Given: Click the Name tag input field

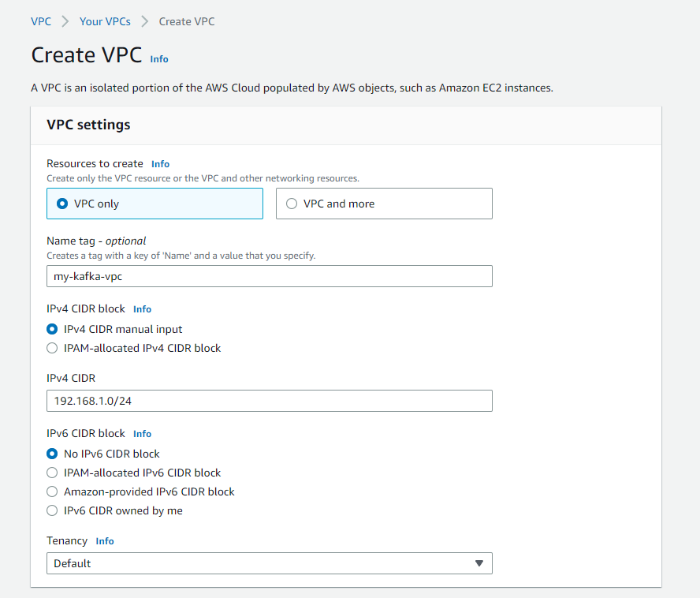Looking at the screenshot, I should [x=269, y=276].
